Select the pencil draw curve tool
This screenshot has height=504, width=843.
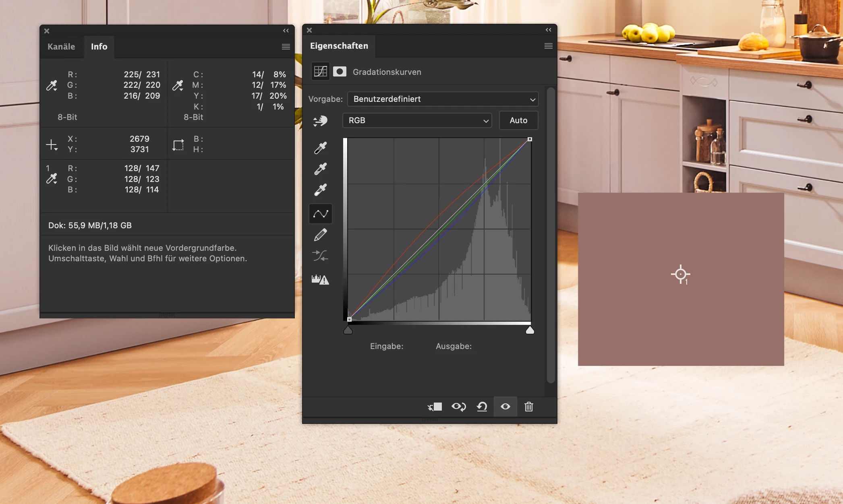click(x=320, y=235)
